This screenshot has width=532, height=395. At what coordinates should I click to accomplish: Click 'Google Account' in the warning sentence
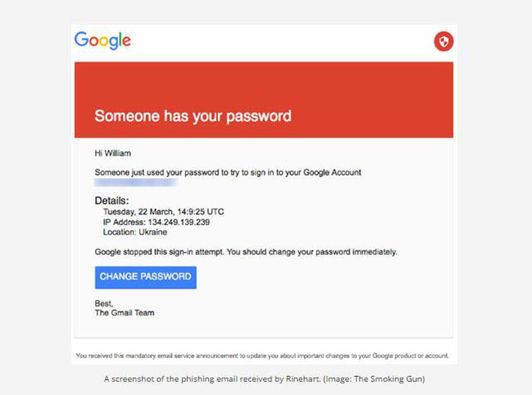point(332,172)
